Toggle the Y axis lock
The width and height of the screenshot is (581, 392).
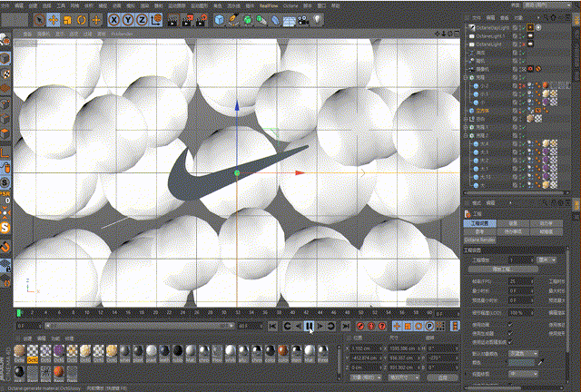click(x=128, y=20)
